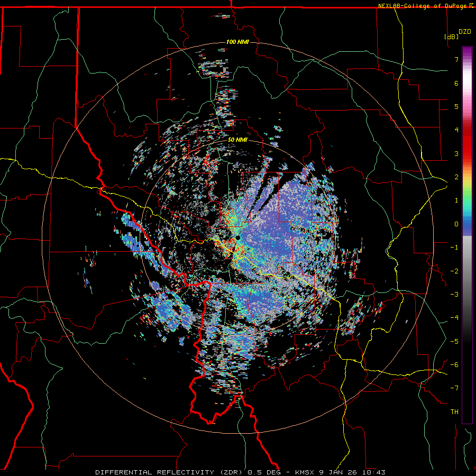Click the -4 value on color scale
Image resolution: width=476 pixels, height=476 pixels.
454,318
